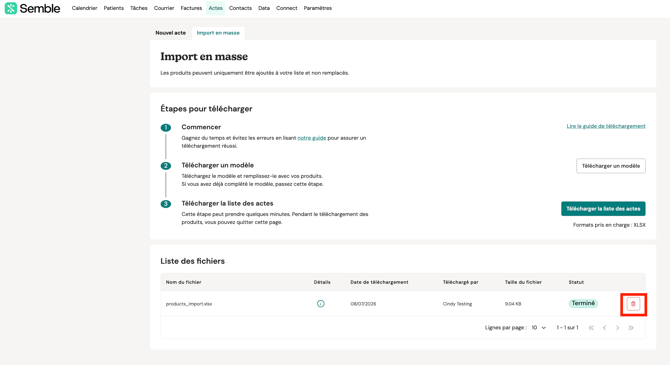
Task: Click the Semble logo
Action: click(32, 8)
